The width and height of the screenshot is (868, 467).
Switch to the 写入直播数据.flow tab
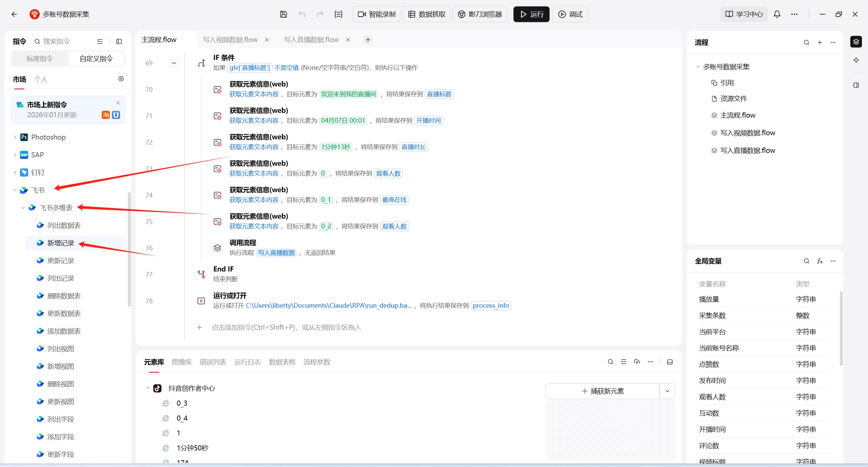point(311,39)
